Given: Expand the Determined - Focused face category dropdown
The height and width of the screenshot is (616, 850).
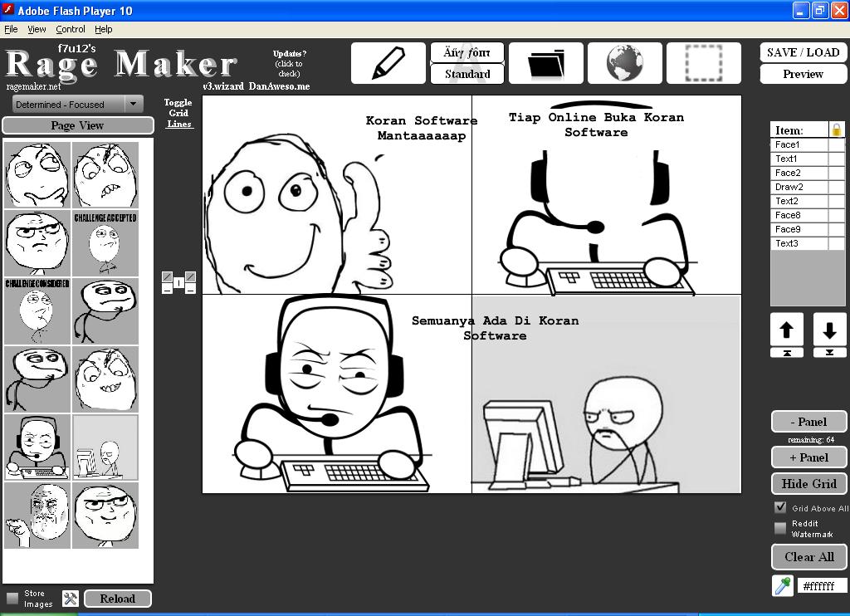Looking at the screenshot, I should pyautogui.click(x=133, y=105).
